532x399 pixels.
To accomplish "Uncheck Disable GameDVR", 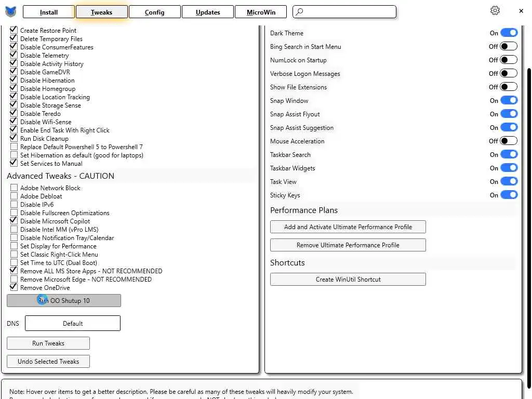I will coord(14,72).
